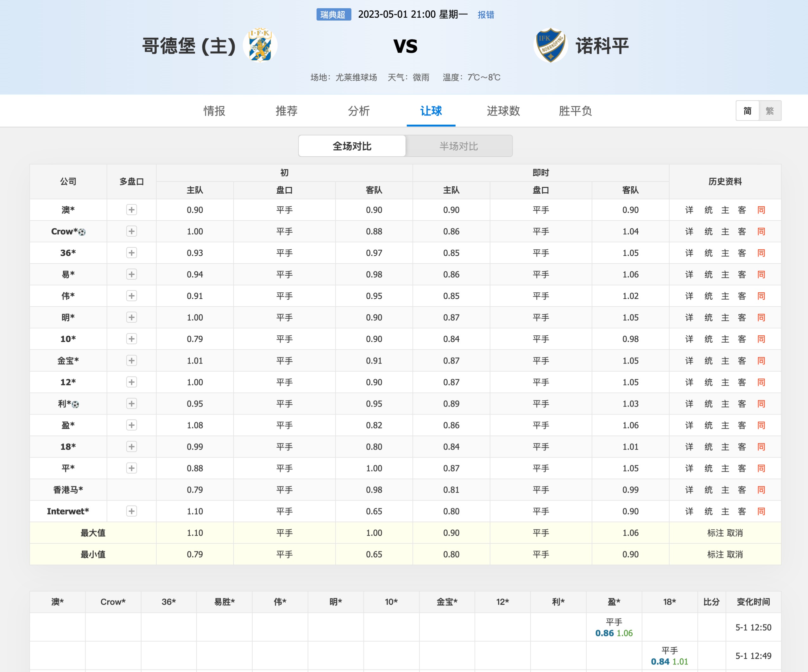The width and height of the screenshot is (808, 672).
Task: Expand multi-handicap plus in Interwet* row
Action: 132,511
